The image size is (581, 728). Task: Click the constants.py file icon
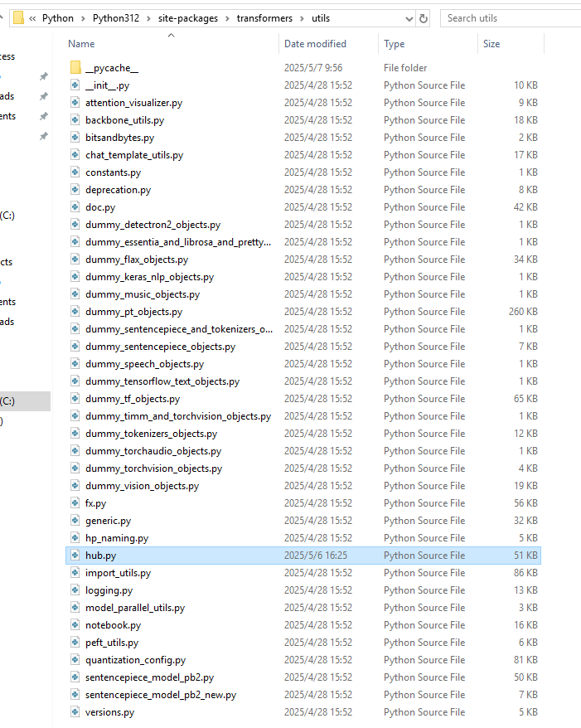[75, 172]
